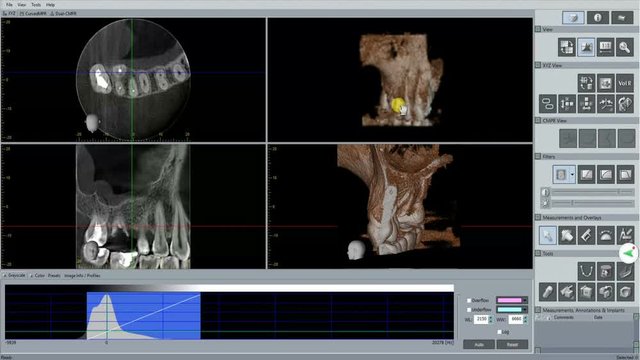This screenshot has height=360, width=640.
Task: Click the folder icon at top right
Action: (622, 18)
